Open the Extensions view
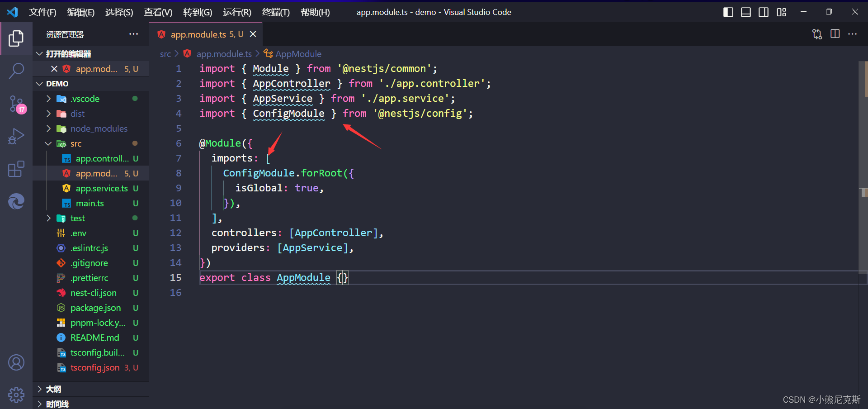 pos(16,169)
